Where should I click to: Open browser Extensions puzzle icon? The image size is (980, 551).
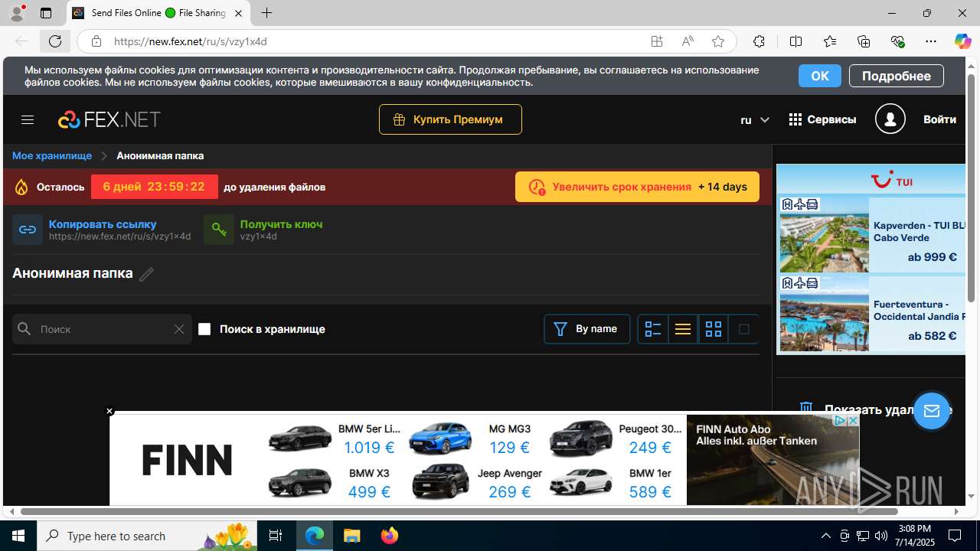tap(759, 41)
